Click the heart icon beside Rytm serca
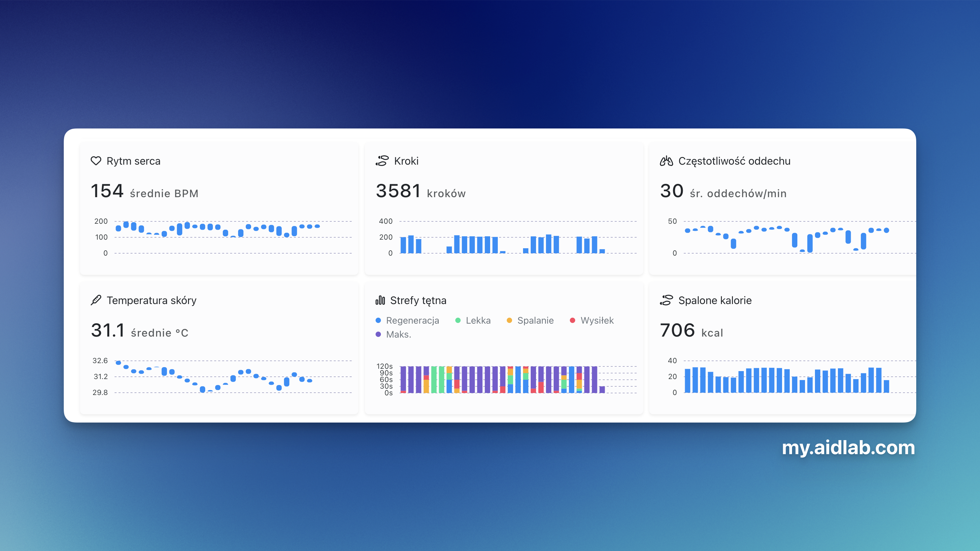The width and height of the screenshot is (980, 551). pos(96,161)
